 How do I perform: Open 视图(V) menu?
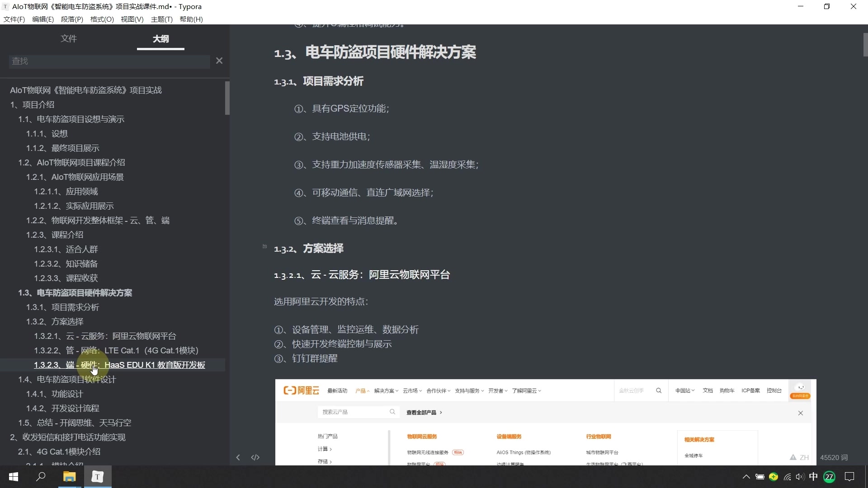pyautogui.click(x=132, y=19)
